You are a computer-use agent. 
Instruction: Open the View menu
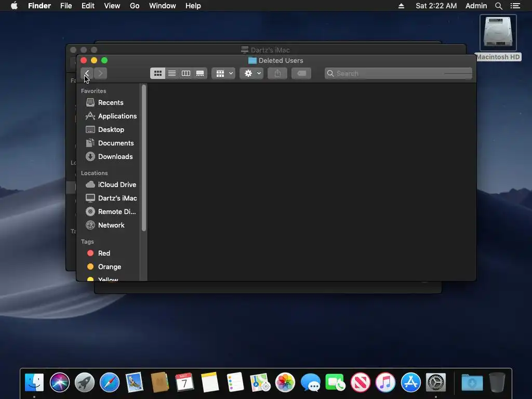pyautogui.click(x=112, y=6)
